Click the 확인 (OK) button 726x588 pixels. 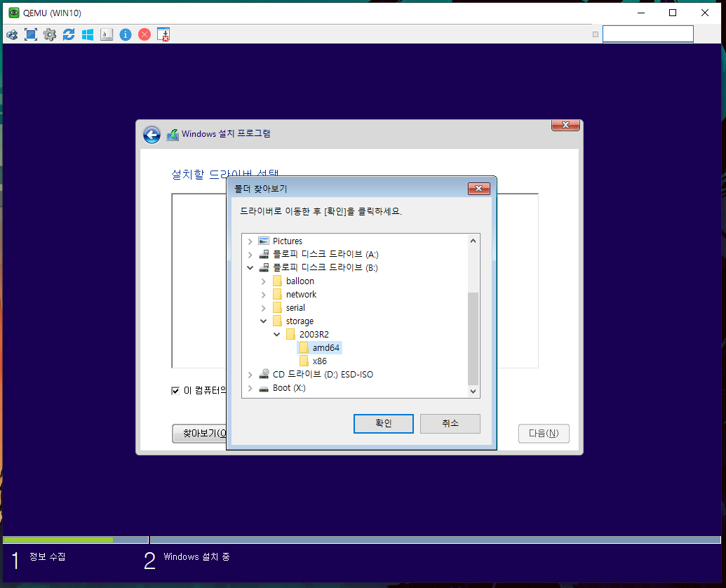(x=384, y=424)
